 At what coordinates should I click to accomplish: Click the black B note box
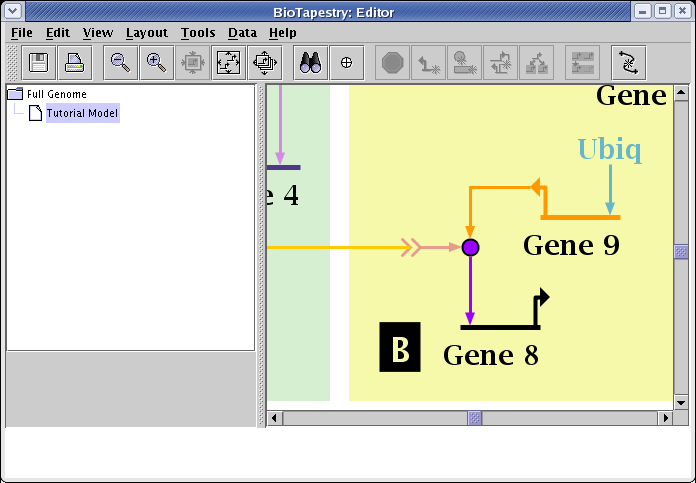point(399,348)
